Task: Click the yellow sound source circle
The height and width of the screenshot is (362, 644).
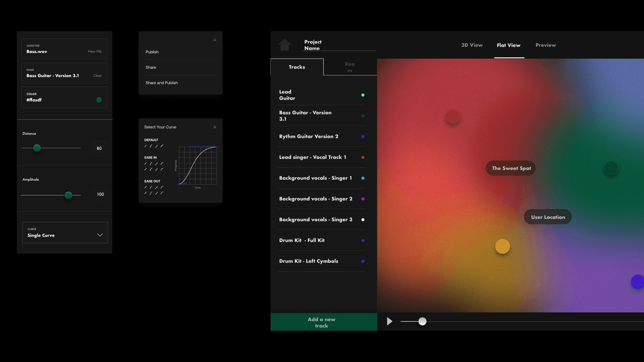Action: (502, 246)
